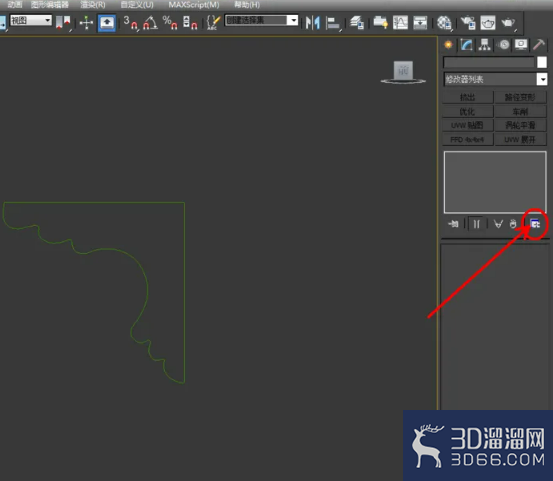Apply the UVW 展开 modifier button
Viewport: 553px width, 481px height.
click(520, 139)
